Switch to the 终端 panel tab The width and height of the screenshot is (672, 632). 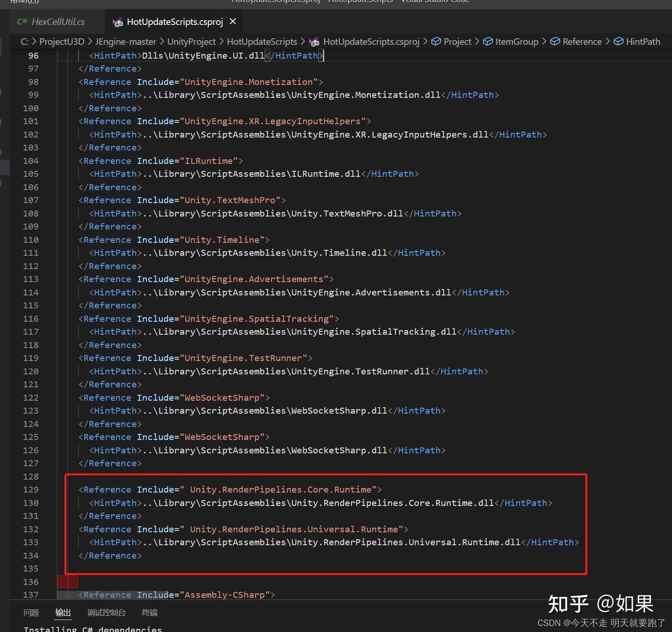149,612
